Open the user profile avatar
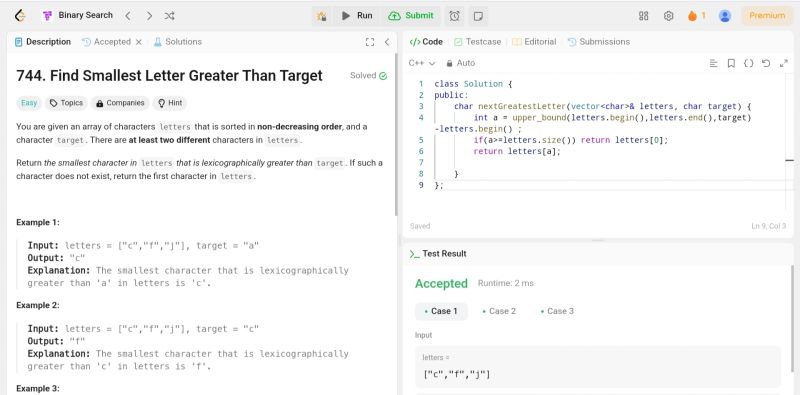This screenshot has height=395, width=800. (x=724, y=16)
